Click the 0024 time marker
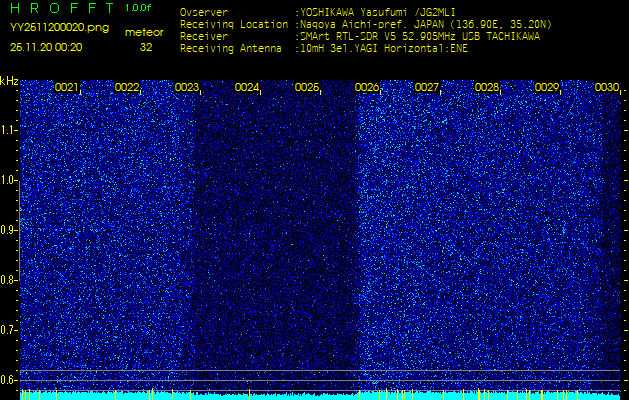Image resolution: width=629 pixels, height=400 pixels. click(247, 87)
